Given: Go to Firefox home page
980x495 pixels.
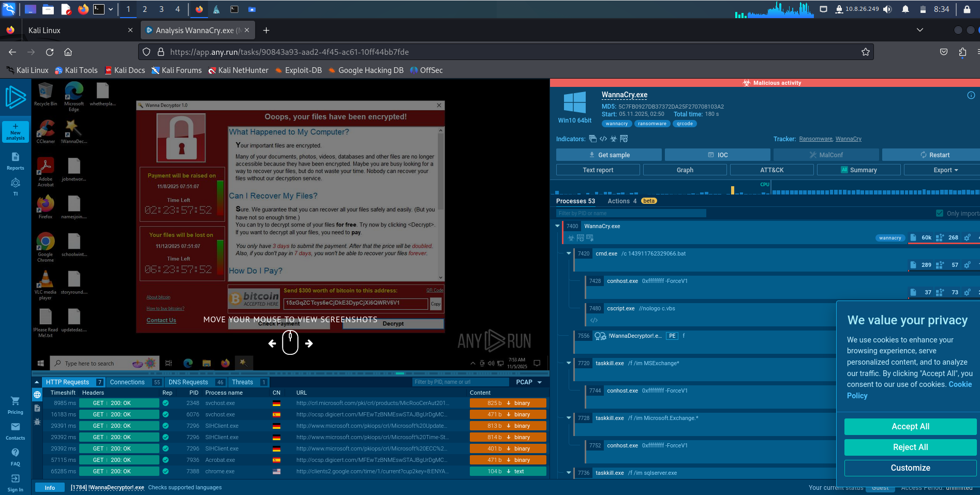Looking at the screenshot, I should (68, 52).
